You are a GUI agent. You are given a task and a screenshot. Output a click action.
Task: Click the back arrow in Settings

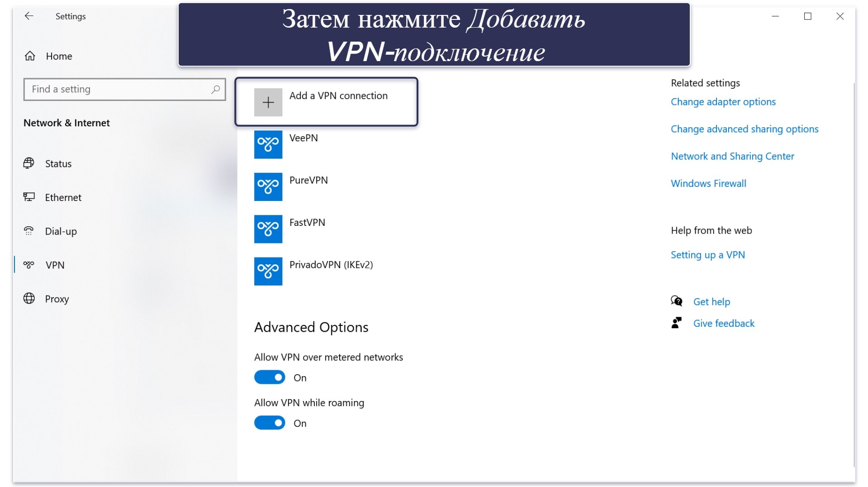coord(29,16)
